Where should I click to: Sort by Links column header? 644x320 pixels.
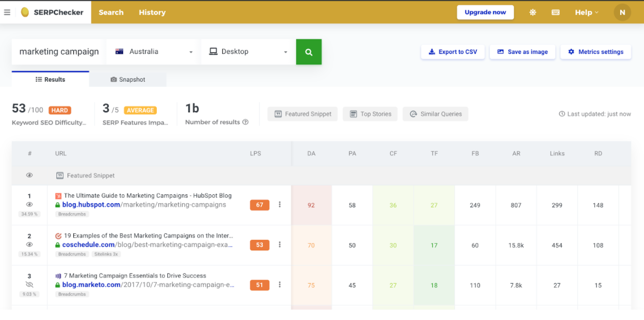[557, 154]
